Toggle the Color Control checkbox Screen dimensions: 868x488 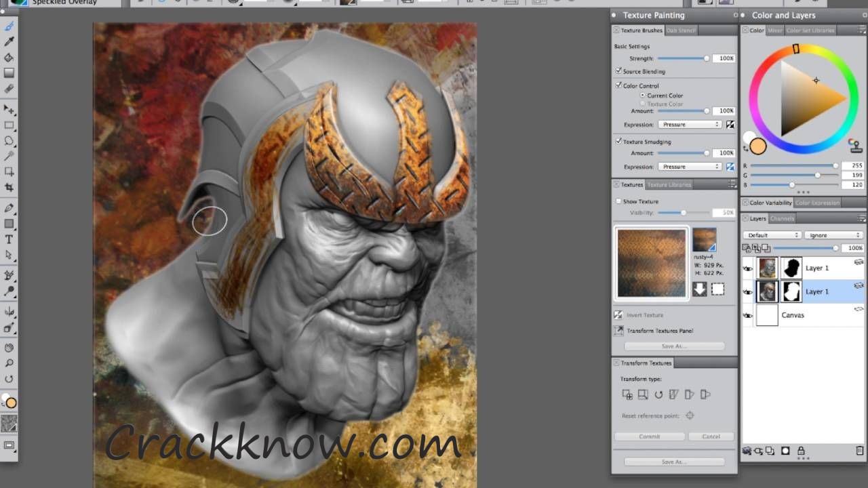click(618, 85)
